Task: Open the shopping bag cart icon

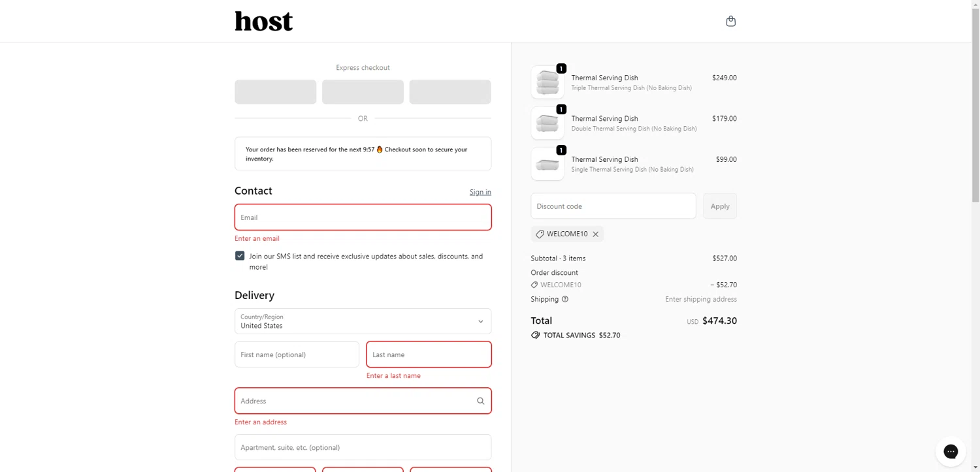Action: [x=730, y=21]
